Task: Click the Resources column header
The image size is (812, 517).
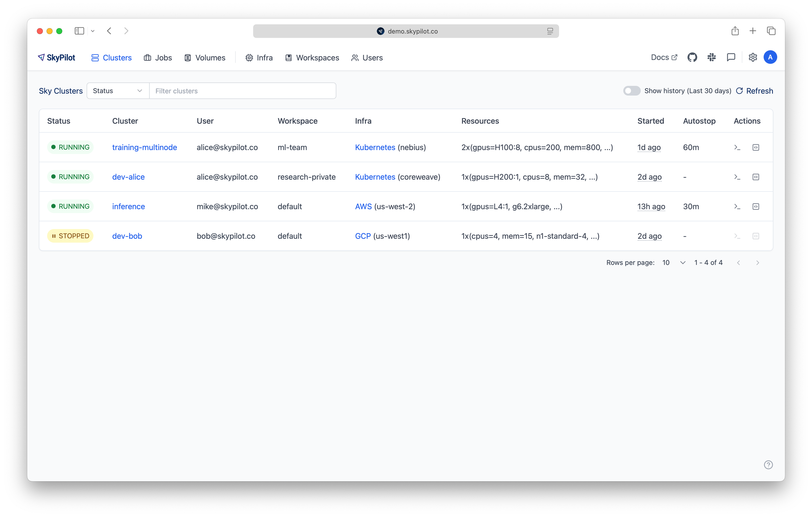Action: pyautogui.click(x=480, y=121)
